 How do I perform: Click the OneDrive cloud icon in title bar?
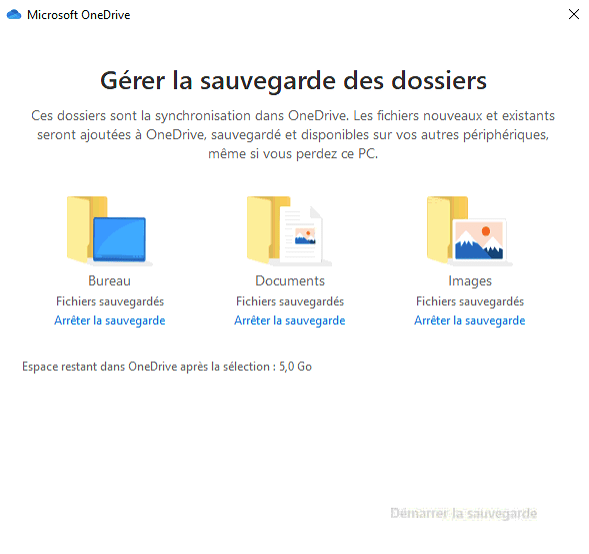pyautogui.click(x=14, y=15)
